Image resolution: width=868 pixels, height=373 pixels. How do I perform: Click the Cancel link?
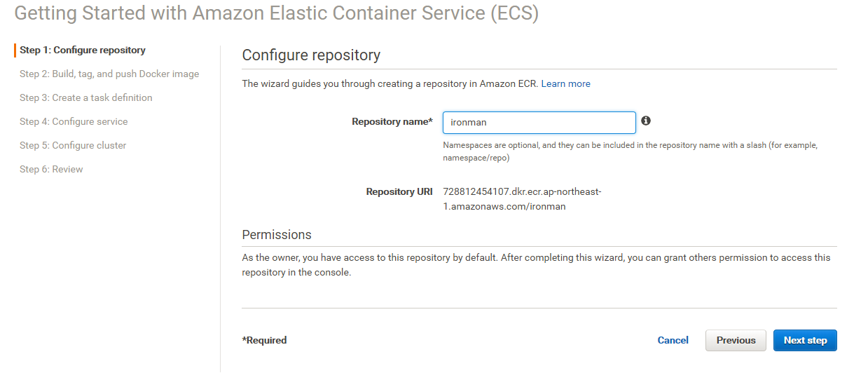[673, 340]
